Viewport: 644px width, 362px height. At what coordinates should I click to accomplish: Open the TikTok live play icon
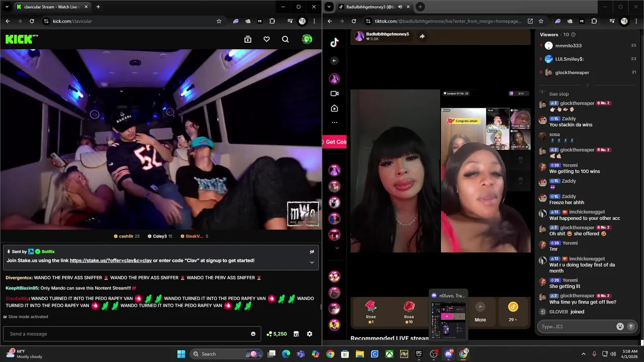[335, 108]
